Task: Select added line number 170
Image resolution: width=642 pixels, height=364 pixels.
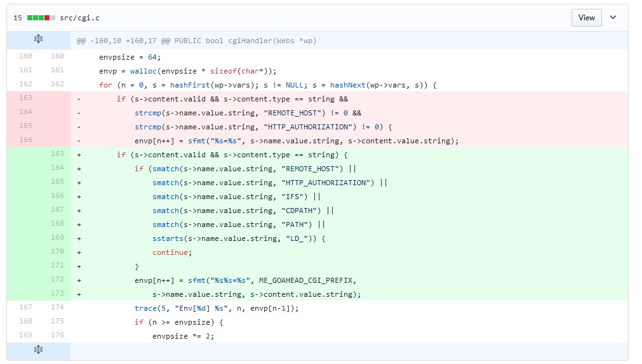Action: coord(57,251)
